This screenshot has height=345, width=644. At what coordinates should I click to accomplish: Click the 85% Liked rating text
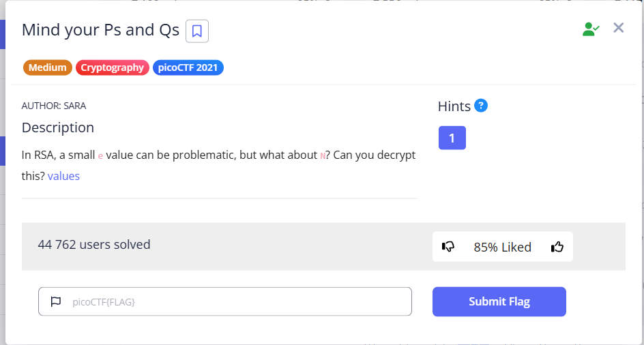point(502,247)
